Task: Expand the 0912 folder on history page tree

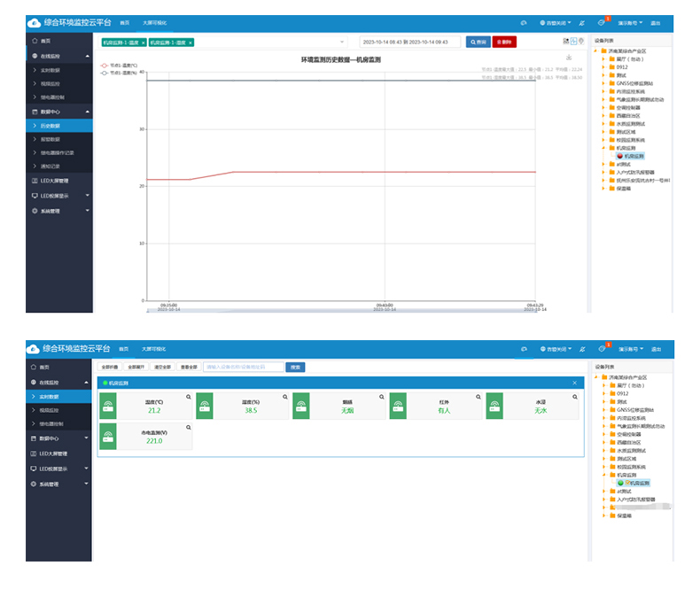Action: pos(603,70)
